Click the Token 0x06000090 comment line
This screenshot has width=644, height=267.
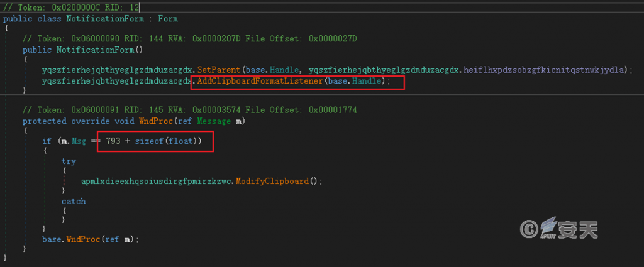(189, 39)
